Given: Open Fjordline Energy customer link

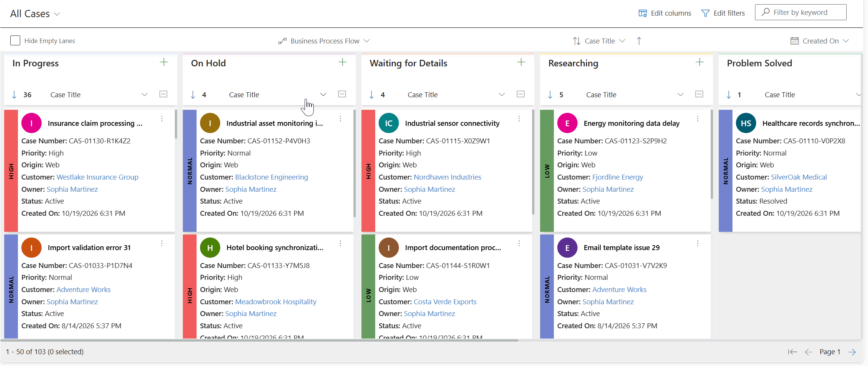Looking at the screenshot, I should pyautogui.click(x=618, y=177).
